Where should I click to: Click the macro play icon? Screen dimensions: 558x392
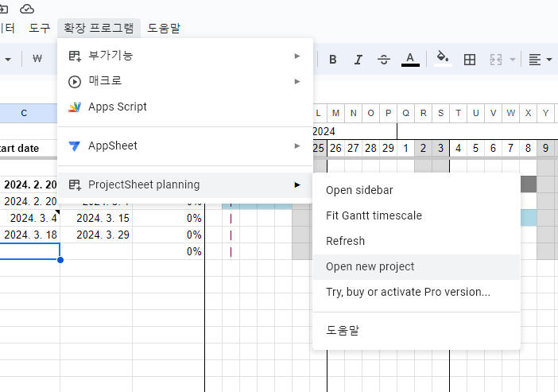tap(75, 82)
